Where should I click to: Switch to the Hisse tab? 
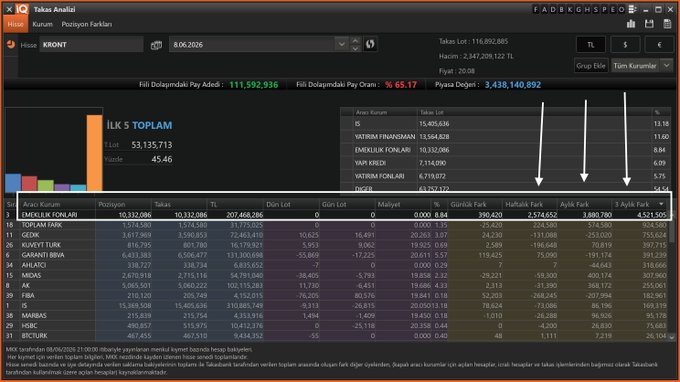[x=16, y=24]
